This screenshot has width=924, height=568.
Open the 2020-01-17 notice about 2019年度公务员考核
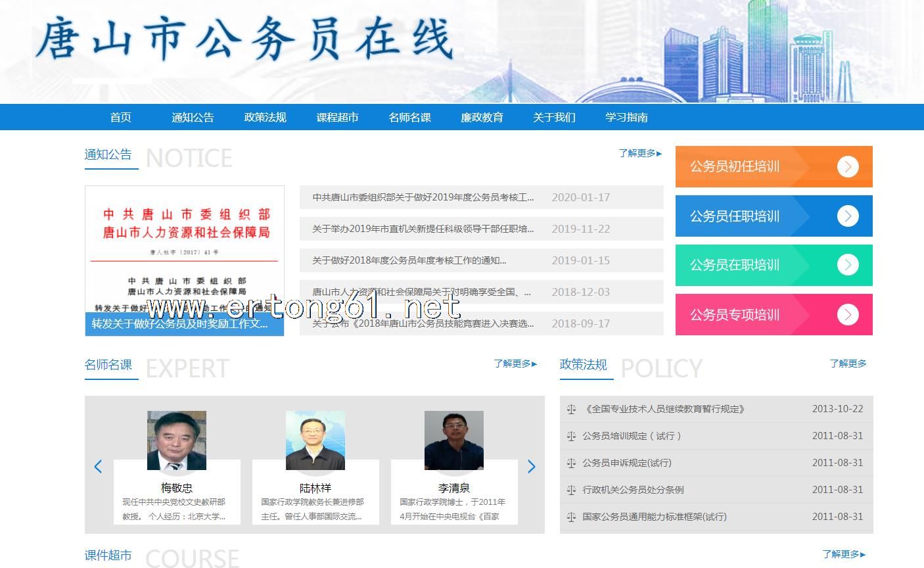[x=423, y=197]
